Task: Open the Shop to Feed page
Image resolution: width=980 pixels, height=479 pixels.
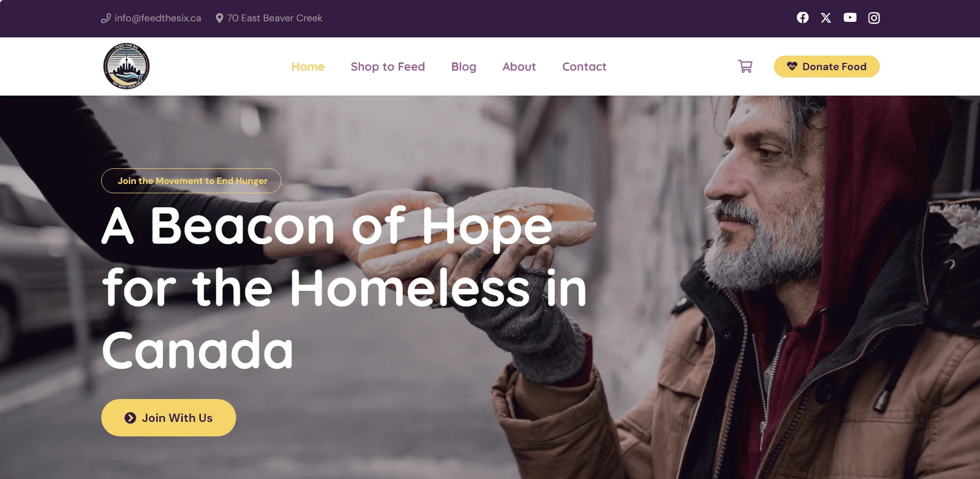Action: pyautogui.click(x=388, y=66)
